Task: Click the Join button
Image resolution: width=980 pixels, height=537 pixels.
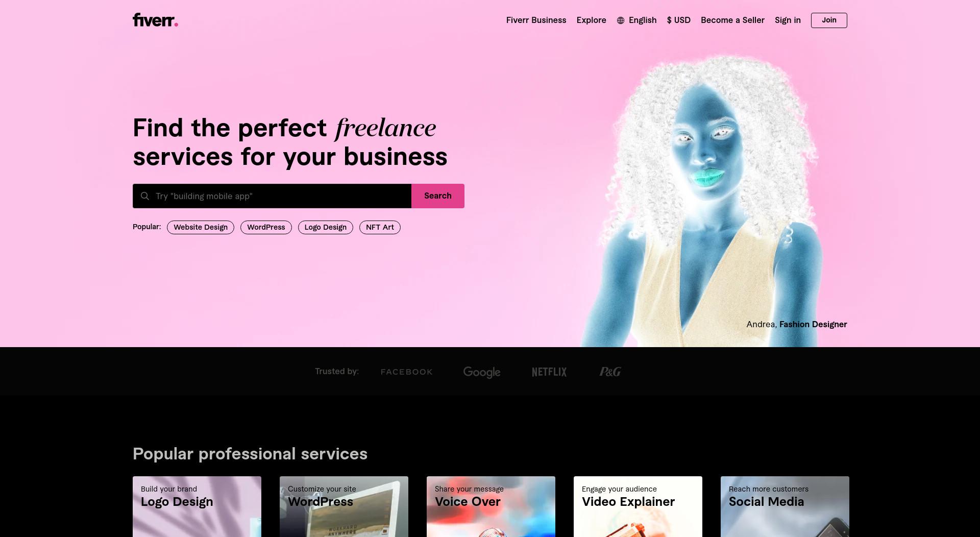Action: [x=829, y=20]
